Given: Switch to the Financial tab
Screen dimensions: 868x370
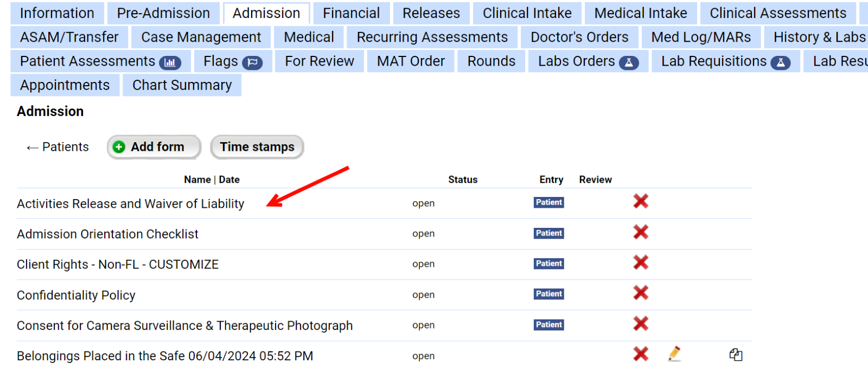Looking at the screenshot, I should pos(351,13).
